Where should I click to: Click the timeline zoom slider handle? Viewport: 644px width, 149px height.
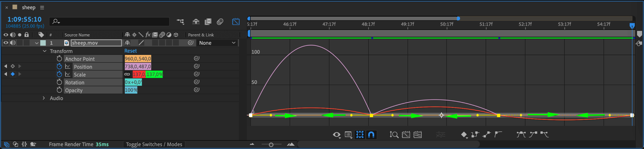click(x=271, y=145)
